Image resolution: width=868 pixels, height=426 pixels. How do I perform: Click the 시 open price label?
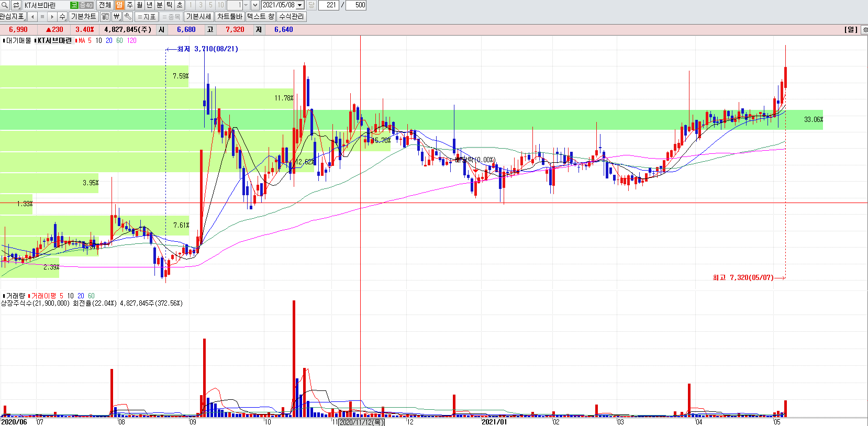pyautogui.click(x=162, y=30)
